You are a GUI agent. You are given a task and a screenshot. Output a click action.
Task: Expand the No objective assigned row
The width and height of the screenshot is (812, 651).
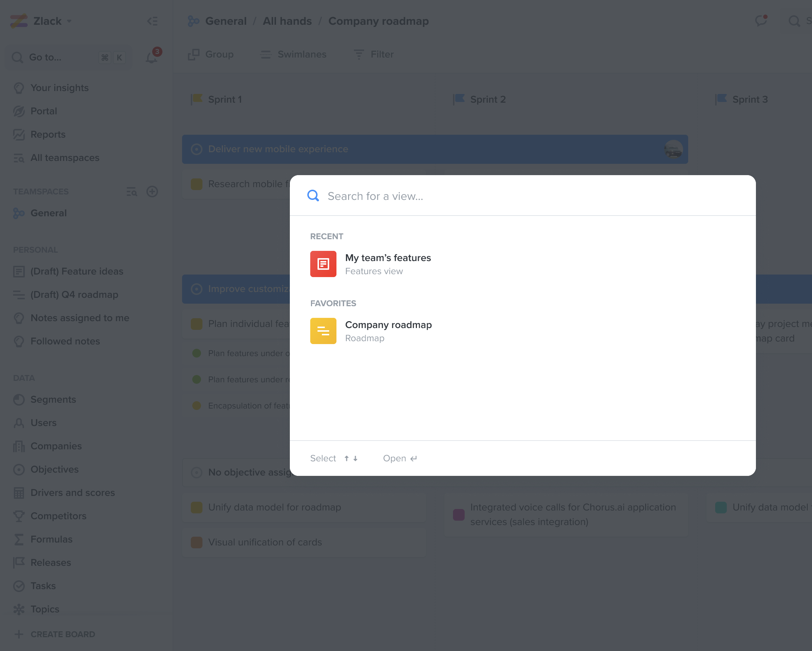coord(236,472)
